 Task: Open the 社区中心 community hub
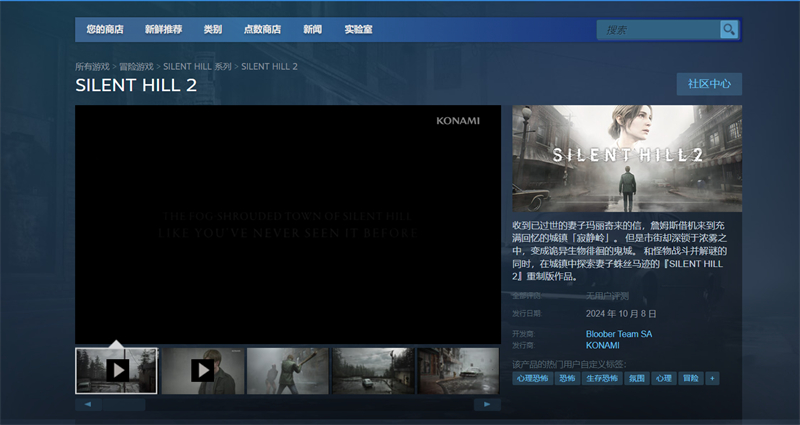click(709, 84)
